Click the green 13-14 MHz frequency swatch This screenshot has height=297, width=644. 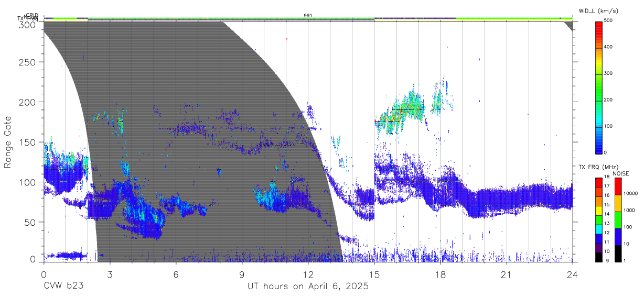598,219
